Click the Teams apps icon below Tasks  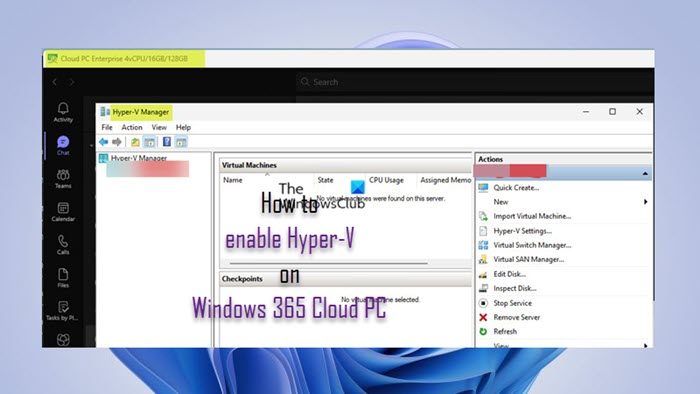[63, 340]
